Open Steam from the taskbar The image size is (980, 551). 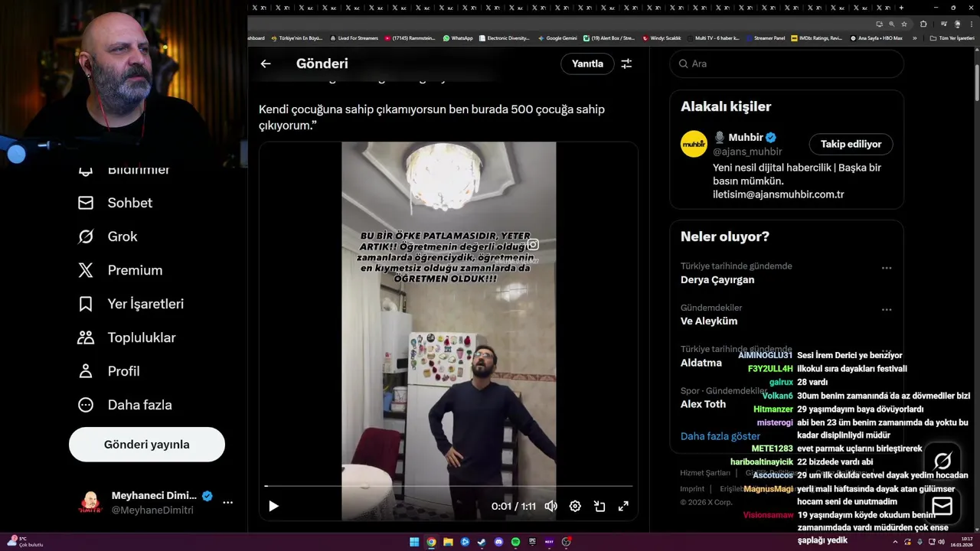click(x=482, y=542)
